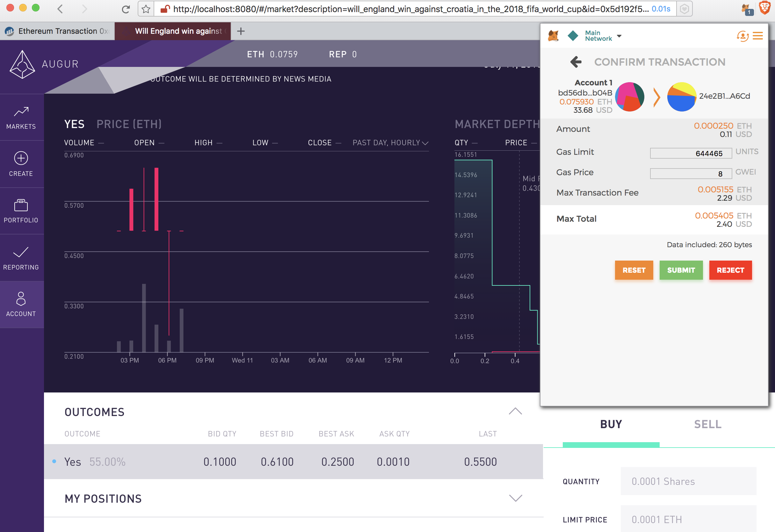Select the Buy tab
The image size is (775, 532).
(611, 424)
